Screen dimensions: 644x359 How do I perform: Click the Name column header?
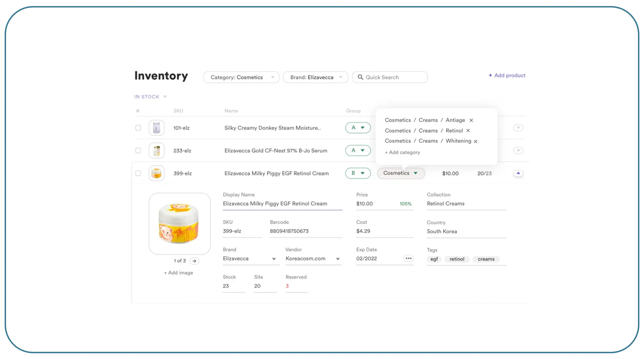[231, 111]
